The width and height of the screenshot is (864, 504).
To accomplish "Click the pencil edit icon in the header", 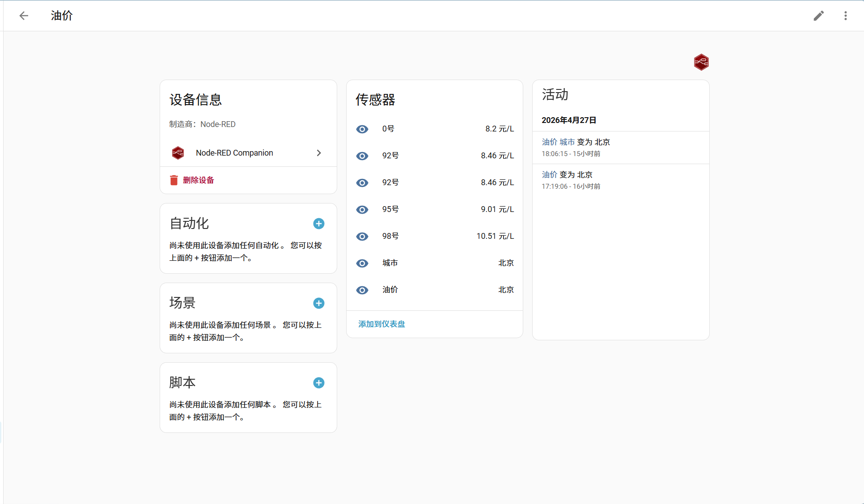I will [x=818, y=15].
